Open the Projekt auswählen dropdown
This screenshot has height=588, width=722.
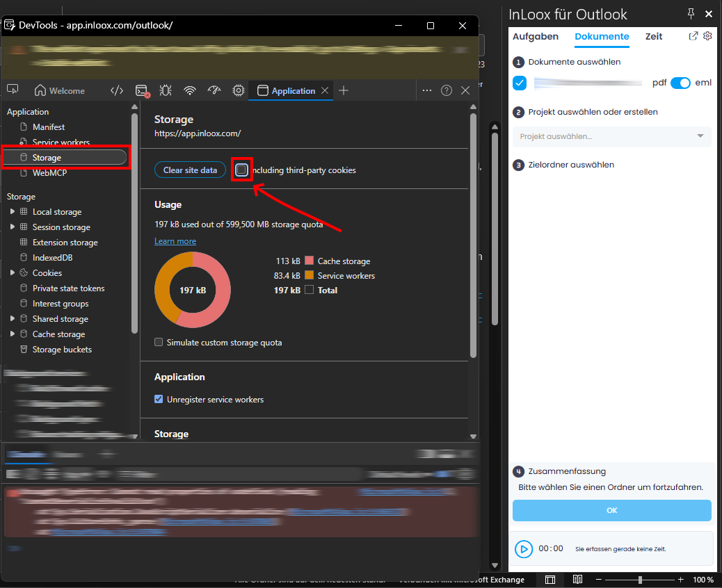pyautogui.click(x=611, y=136)
